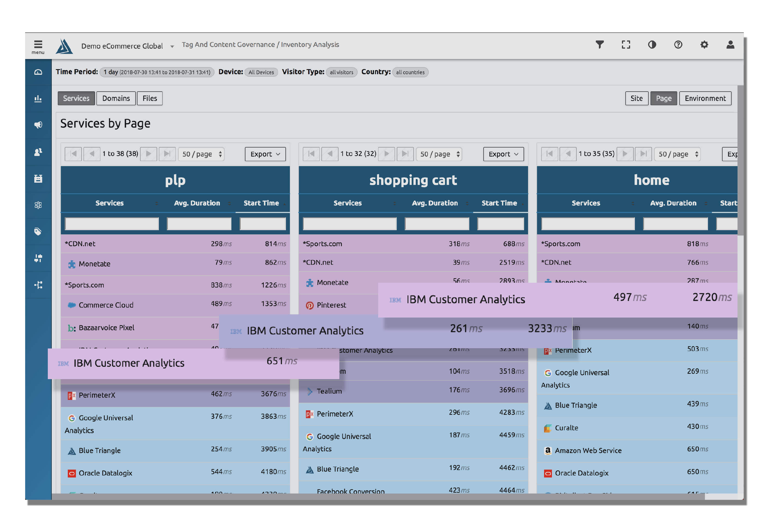Open the 50/page selector for plp column
This screenshot has height=532, width=769.
pyautogui.click(x=201, y=154)
